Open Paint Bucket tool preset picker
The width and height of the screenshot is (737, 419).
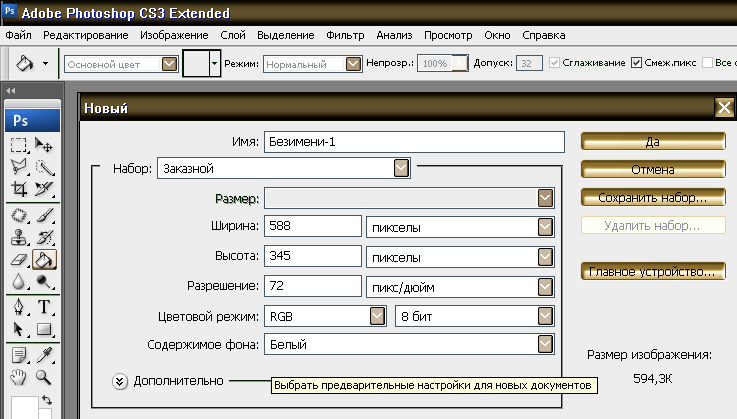(x=45, y=63)
